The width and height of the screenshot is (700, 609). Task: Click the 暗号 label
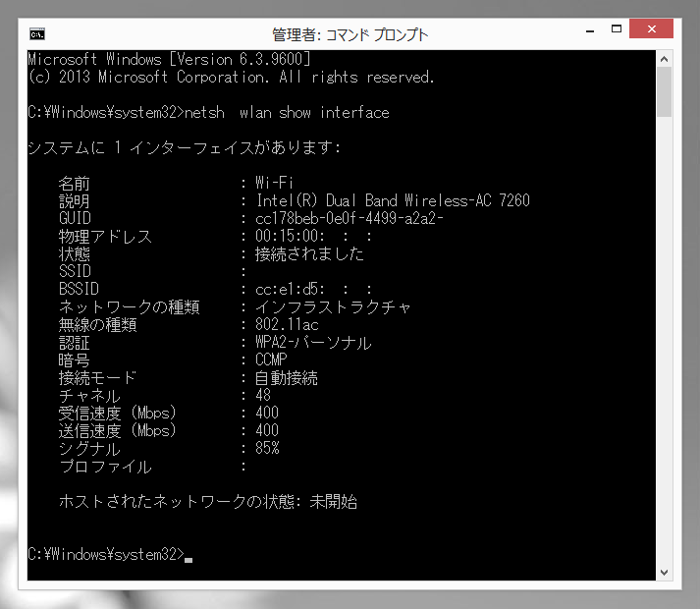(74, 360)
